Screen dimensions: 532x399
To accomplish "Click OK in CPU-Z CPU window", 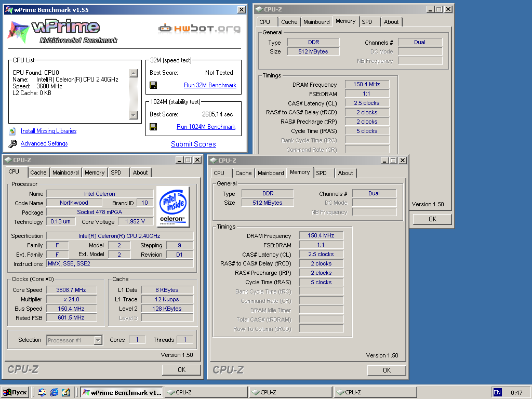I will click(x=181, y=370).
